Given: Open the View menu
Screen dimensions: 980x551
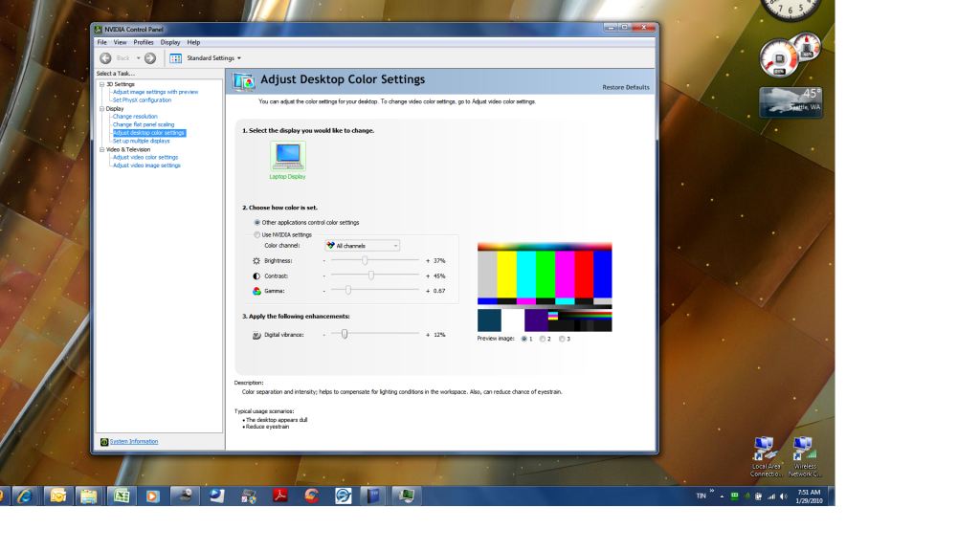Looking at the screenshot, I should click(120, 42).
